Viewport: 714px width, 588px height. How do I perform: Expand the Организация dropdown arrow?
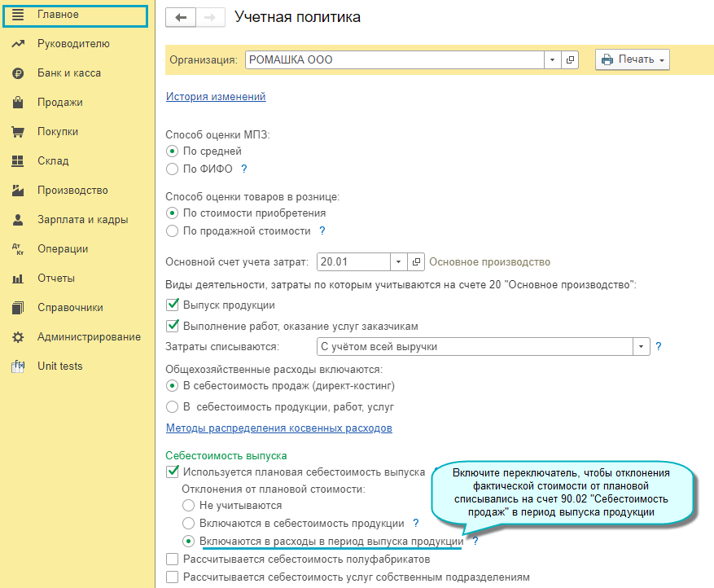pyautogui.click(x=552, y=59)
